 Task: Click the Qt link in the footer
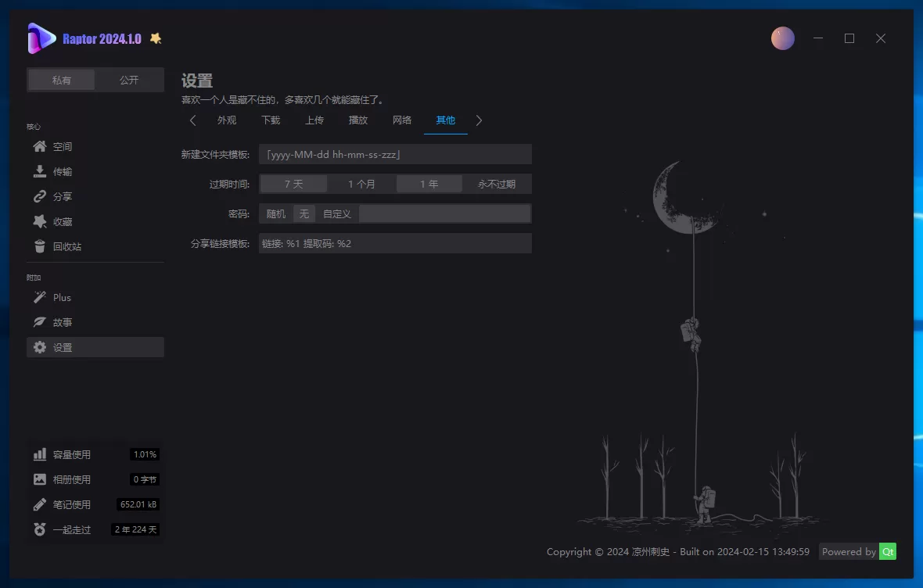pyautogui.click(x=888, y=551)
